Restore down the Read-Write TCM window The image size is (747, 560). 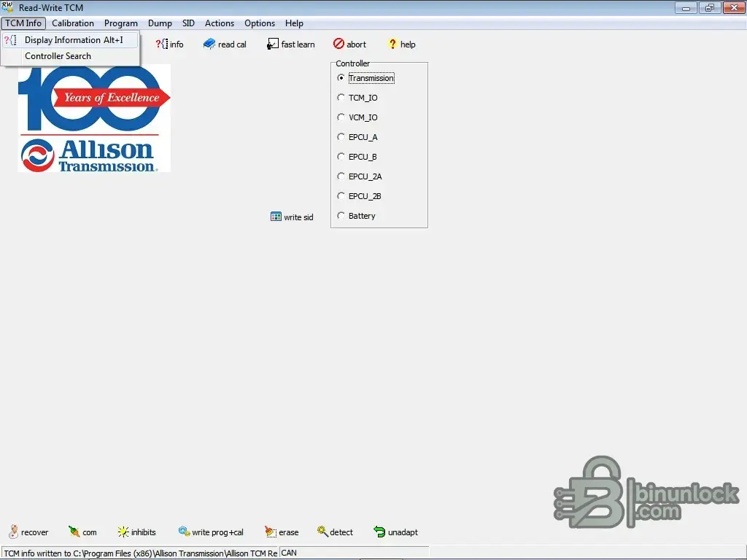(710, 7)
